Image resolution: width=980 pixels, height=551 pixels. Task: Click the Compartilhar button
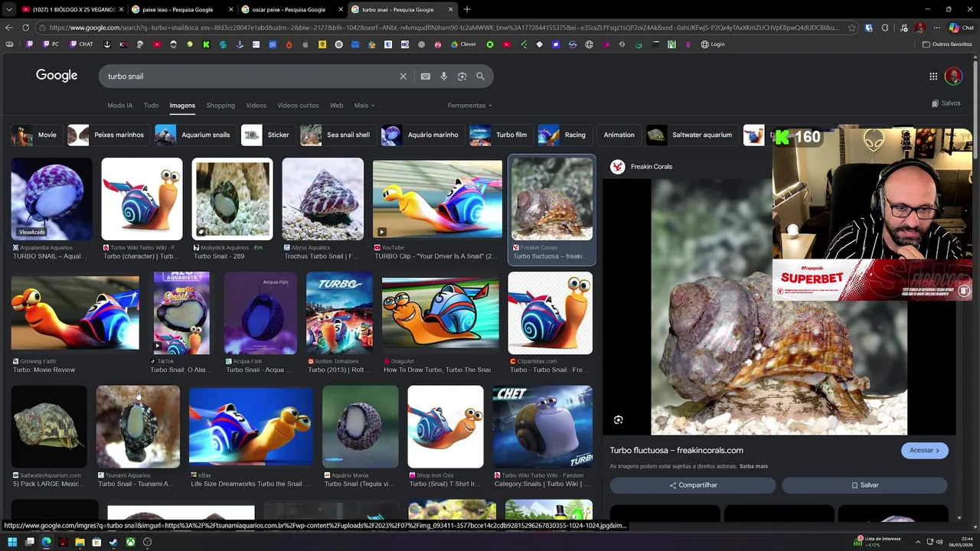[x=693, y=485]
